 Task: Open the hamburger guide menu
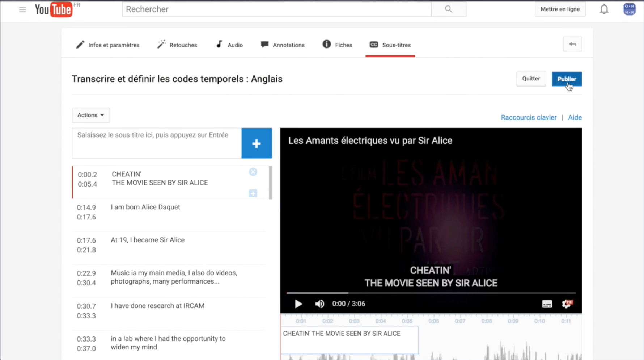(x=22, y=9)
